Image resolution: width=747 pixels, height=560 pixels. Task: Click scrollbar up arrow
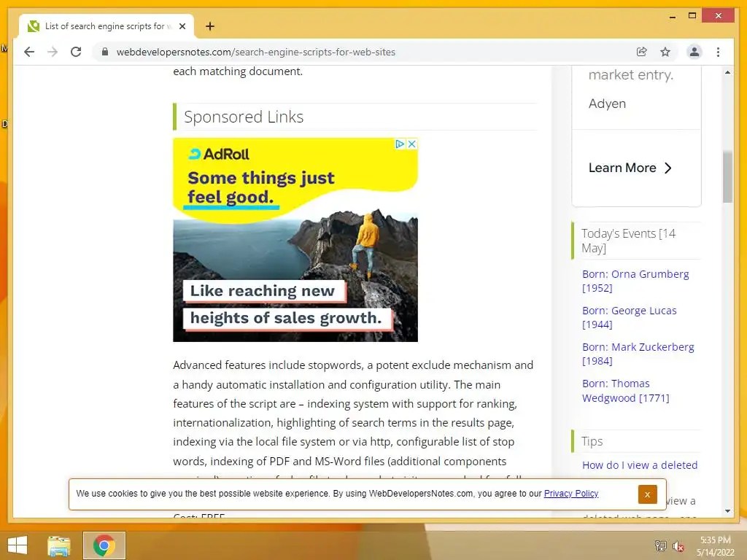tap(727, 72)
